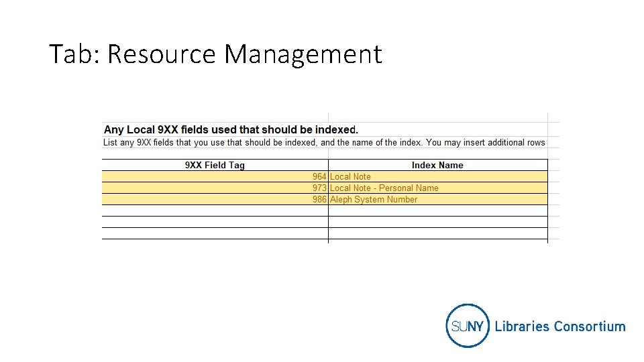Click the 'Libraries Consortium' text
The height and width of the screenshot is (362, 644).
point(559,326)
